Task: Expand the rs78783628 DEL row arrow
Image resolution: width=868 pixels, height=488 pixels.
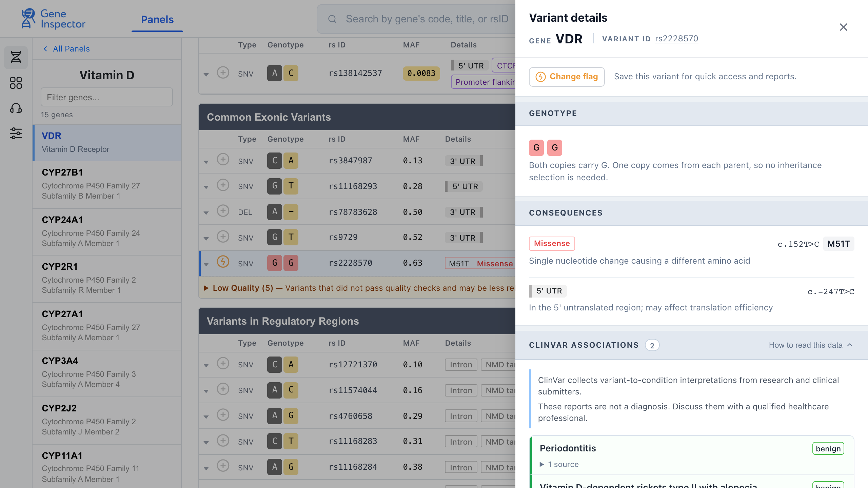Action: (206, 213)
